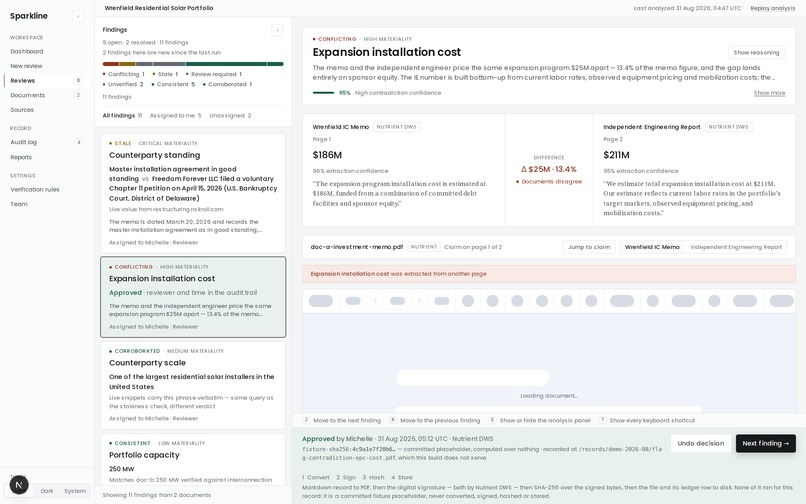Click the Δ $25M difference value

click(548, 169)
